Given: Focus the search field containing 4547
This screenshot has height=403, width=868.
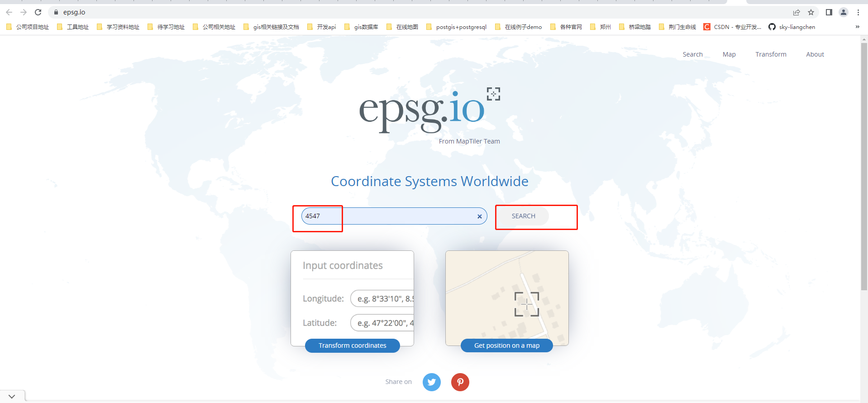Looking at the screenshot, I should tap(394, 216).
